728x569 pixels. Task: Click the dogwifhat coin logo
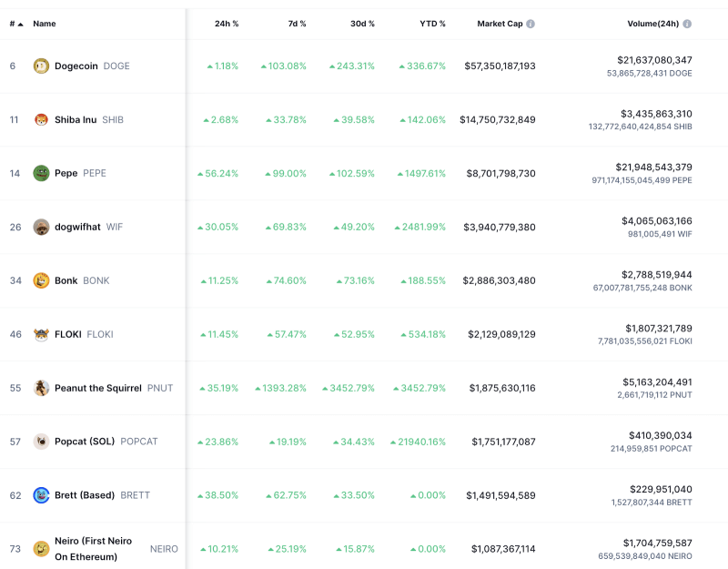(41, 227)
